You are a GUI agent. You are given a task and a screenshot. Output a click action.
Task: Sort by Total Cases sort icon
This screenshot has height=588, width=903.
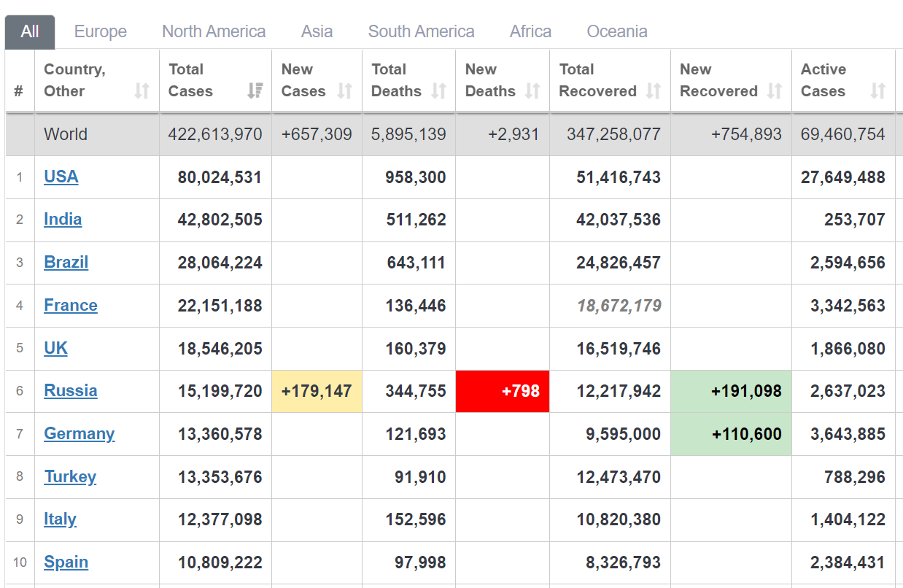coord(255,90)
